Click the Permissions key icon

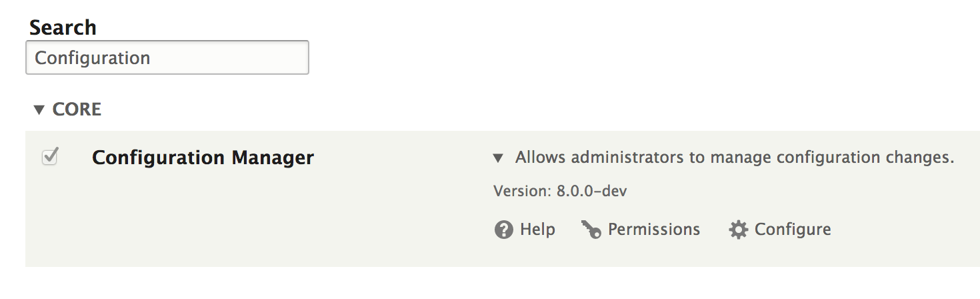(x=591, y=230)
